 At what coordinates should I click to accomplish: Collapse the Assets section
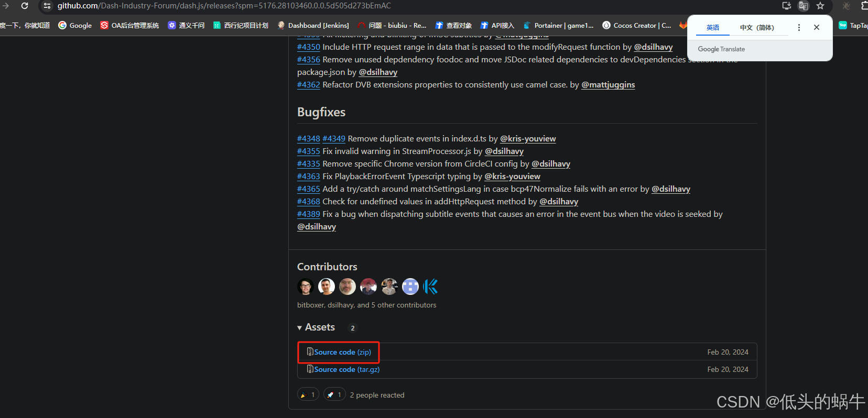[x=316, y=327]
